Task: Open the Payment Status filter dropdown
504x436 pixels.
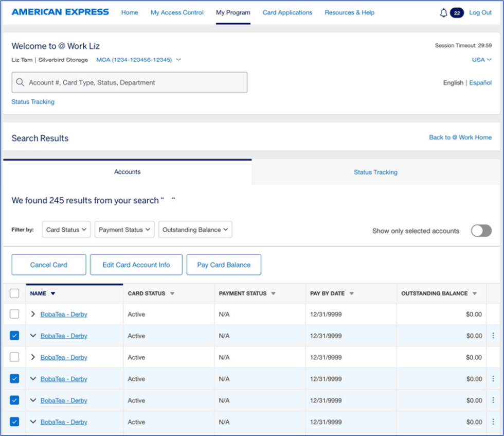Action: tap(124, 230)
